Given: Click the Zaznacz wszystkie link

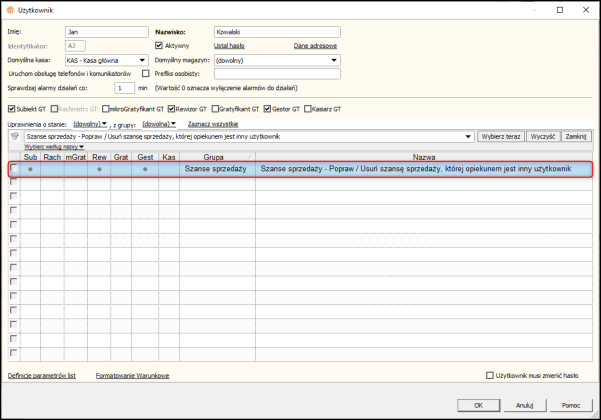Looking at the screenshot, I should [213, 124].
